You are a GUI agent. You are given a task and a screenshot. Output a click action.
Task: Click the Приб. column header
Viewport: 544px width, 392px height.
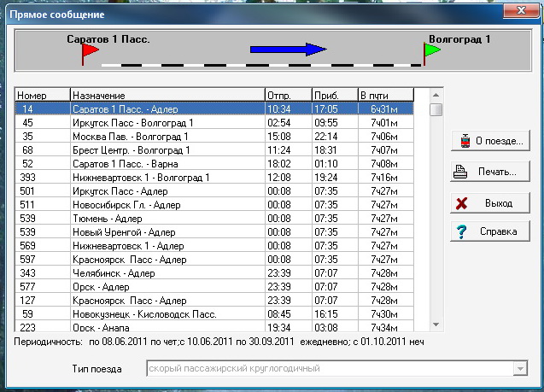pyautogui.click(x=334, y=95)
